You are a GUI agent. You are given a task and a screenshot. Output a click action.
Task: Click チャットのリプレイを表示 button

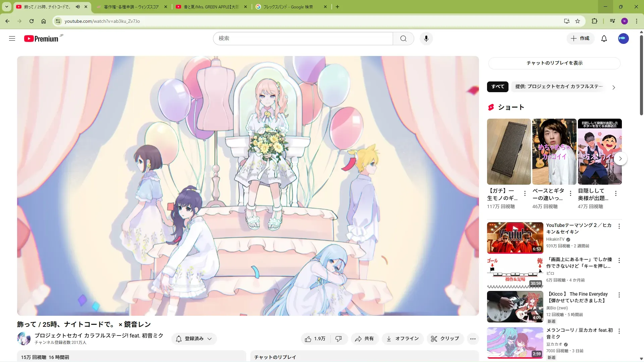[554, 63]
